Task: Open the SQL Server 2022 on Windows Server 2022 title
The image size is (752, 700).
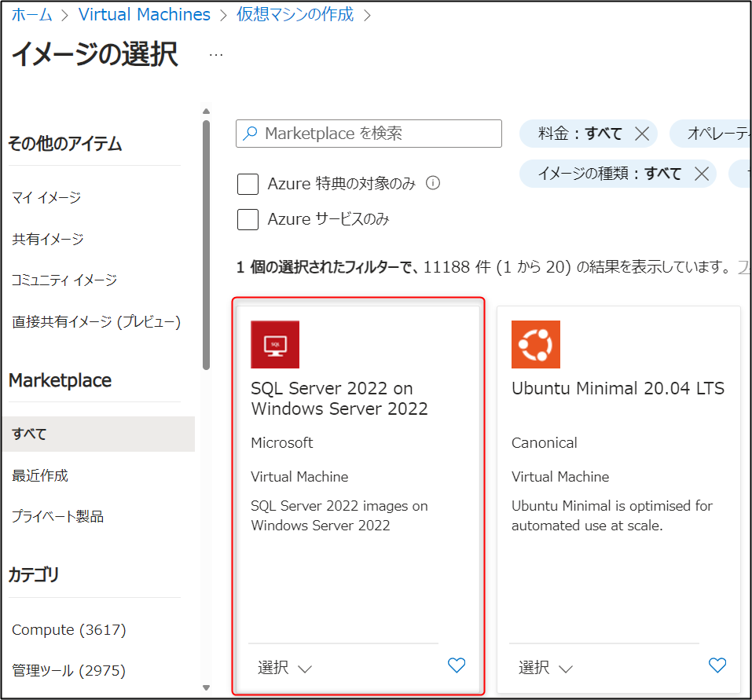Action: [339, 398]
